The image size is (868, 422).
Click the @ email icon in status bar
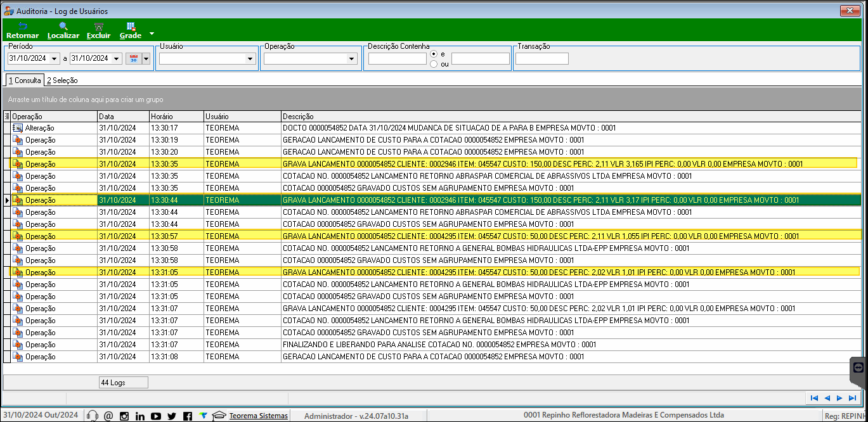[108, 416]
